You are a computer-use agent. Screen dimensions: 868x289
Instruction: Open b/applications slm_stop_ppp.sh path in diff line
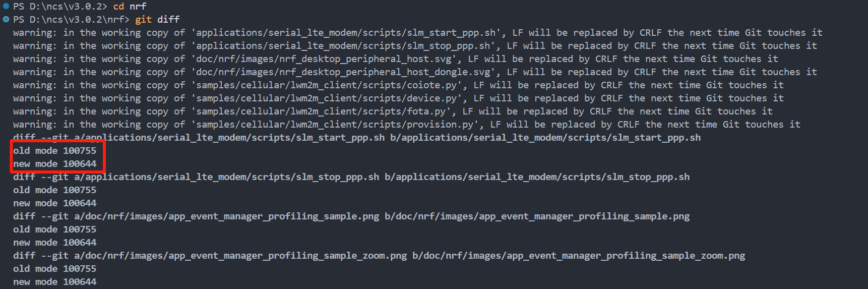537,177
